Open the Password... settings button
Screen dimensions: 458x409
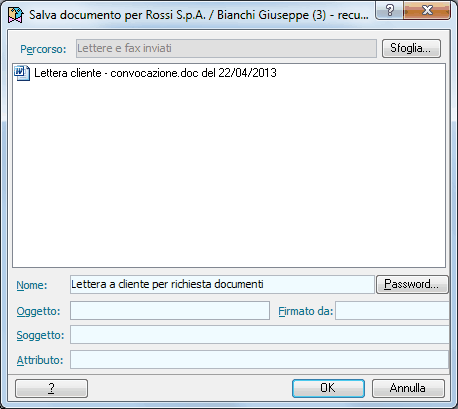[412, 284]
